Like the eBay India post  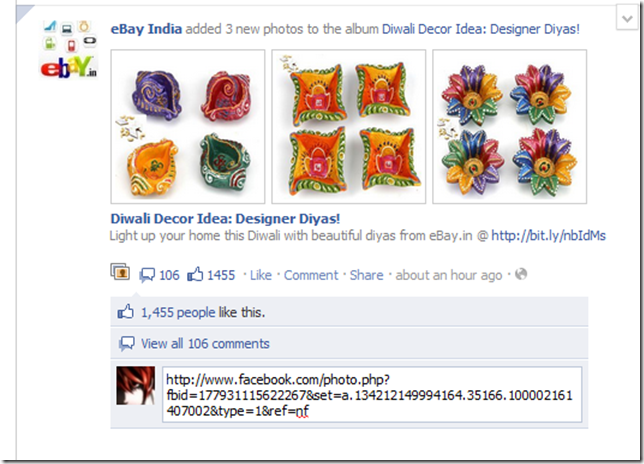point(261,275)
